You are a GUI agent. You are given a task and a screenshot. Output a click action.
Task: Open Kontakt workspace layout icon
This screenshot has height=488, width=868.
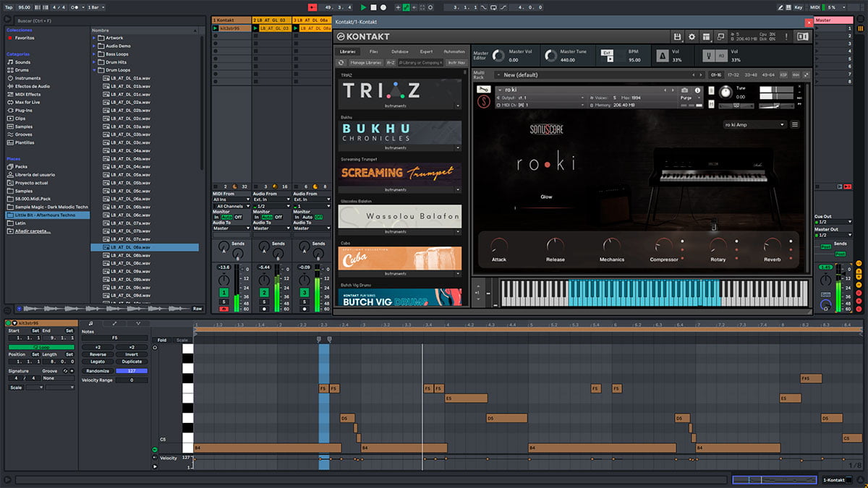(707, 36)
